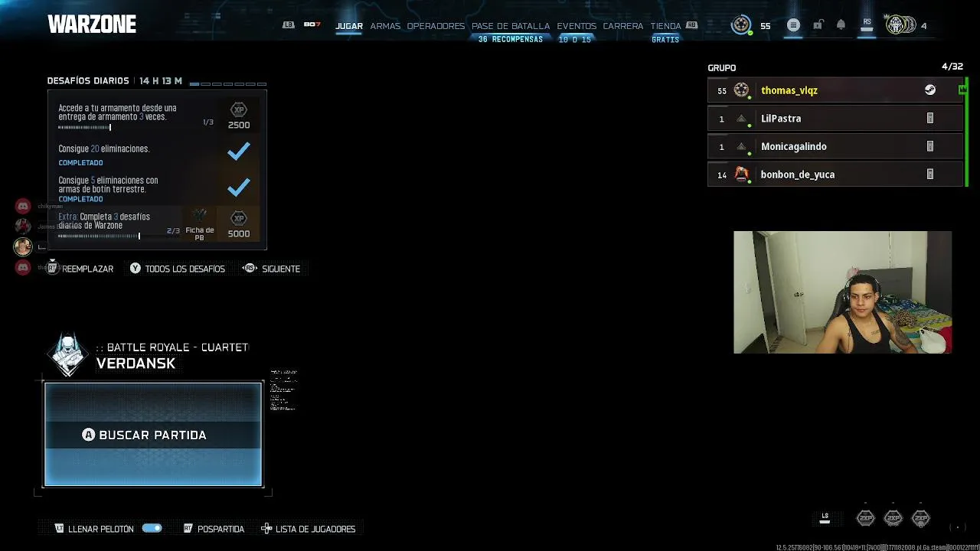This screenshot has width=980, height=551.
Task: Click group count 4/32
Action: pyautogui.click(x=952, y=67)
